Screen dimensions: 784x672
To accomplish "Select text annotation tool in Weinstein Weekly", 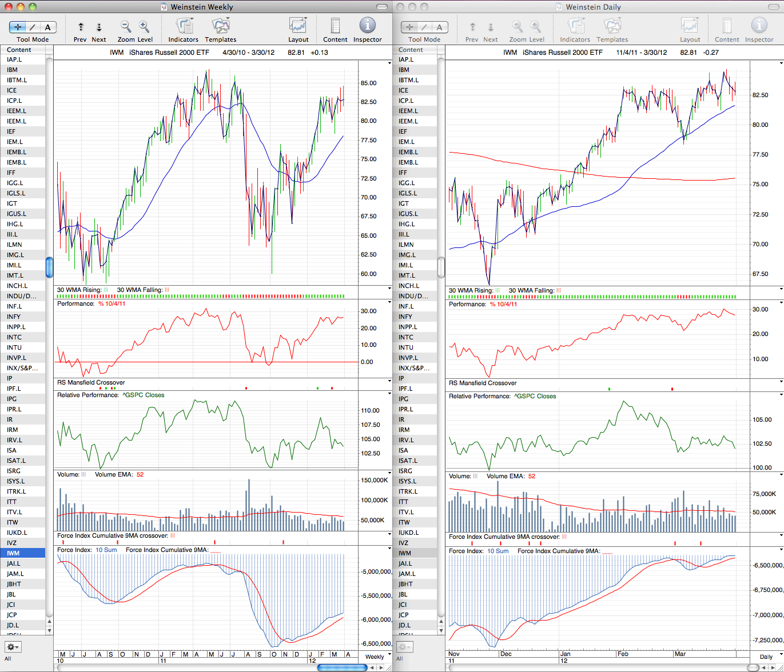I will click(x=48, y=27).
